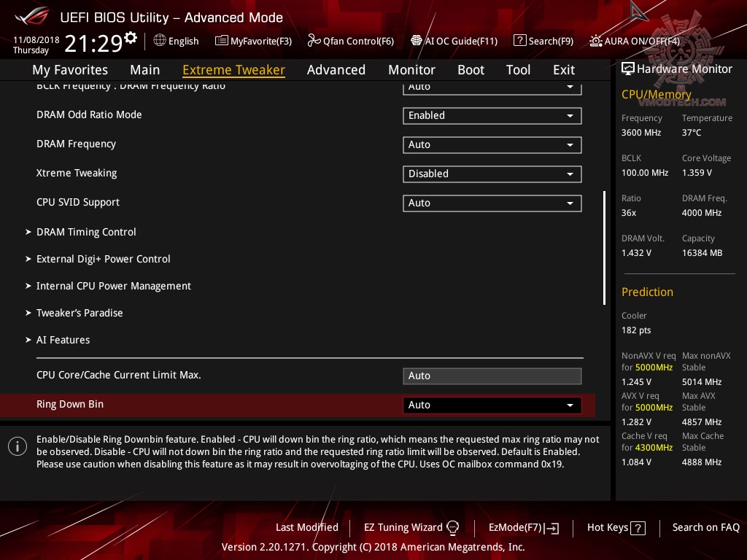Viewport: 747px width, 560px height.
Task: Click the Hardware Monitor screen icon
Action: pos(628,69)
